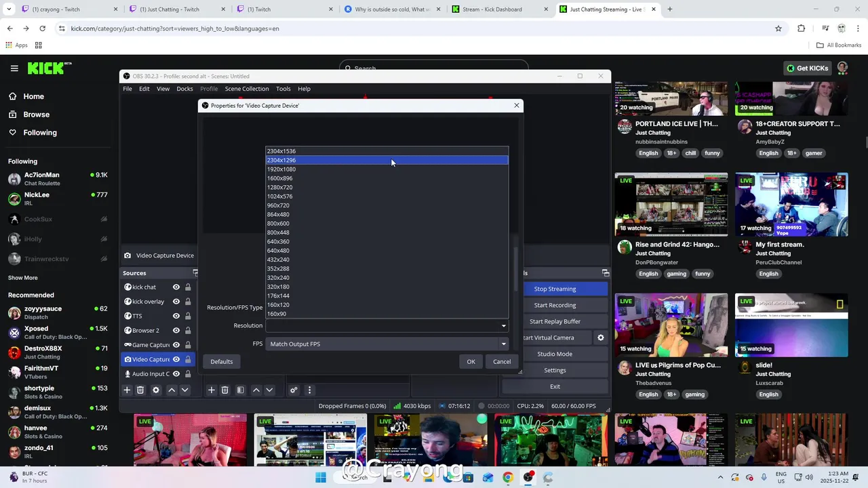Toggle visibility of kick chat source

pyautogui.click(x=176, y=287)
